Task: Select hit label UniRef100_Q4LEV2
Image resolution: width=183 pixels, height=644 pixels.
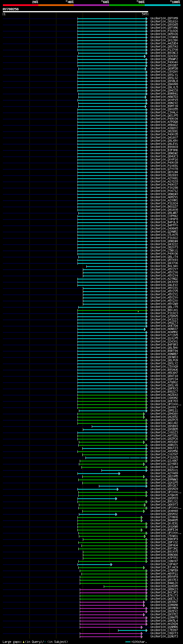Action: (164, 285)
